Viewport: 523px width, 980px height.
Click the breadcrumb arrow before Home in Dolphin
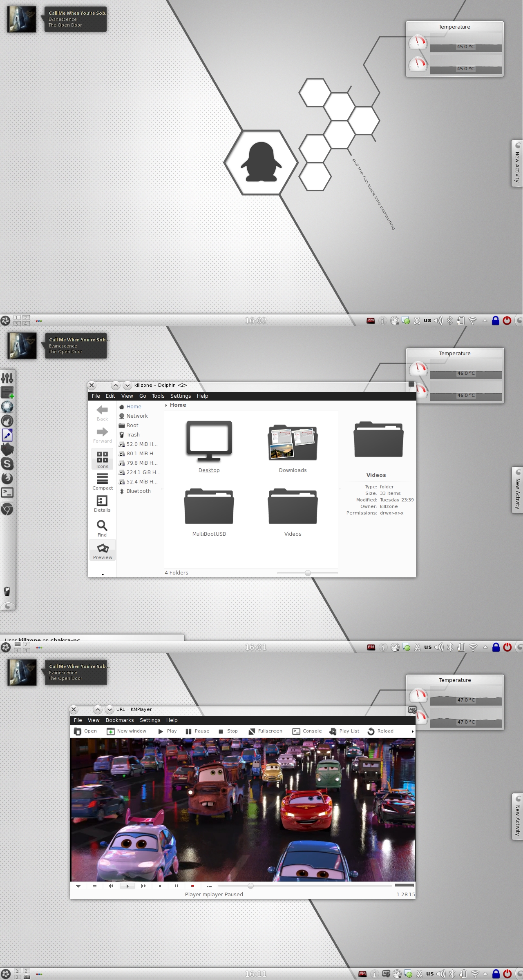click(166, 405)
